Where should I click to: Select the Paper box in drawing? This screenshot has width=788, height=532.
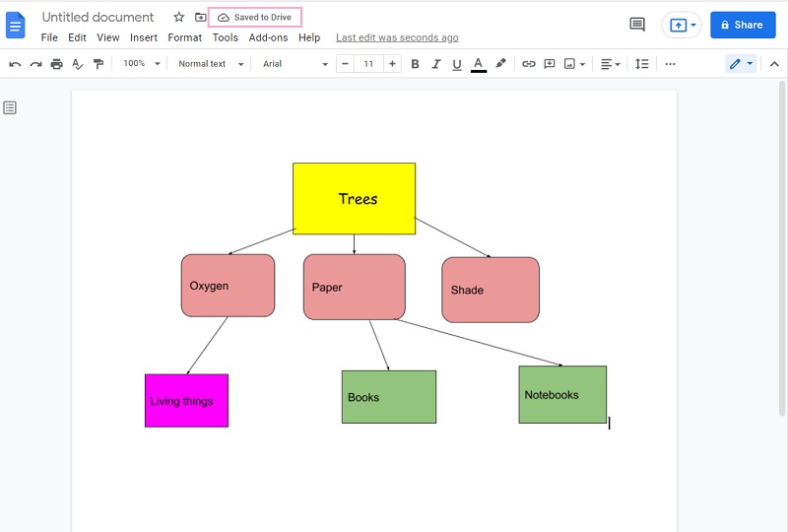click(355, 287)
